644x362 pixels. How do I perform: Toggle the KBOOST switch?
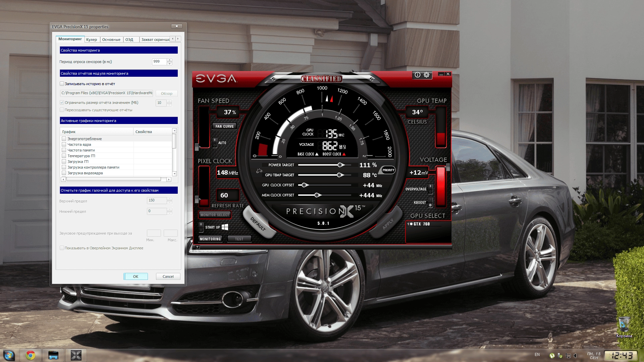pos(430,202)
